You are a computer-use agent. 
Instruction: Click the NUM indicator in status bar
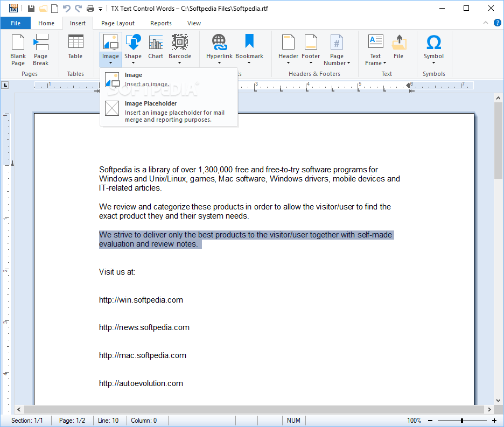[x=293, y=421]
